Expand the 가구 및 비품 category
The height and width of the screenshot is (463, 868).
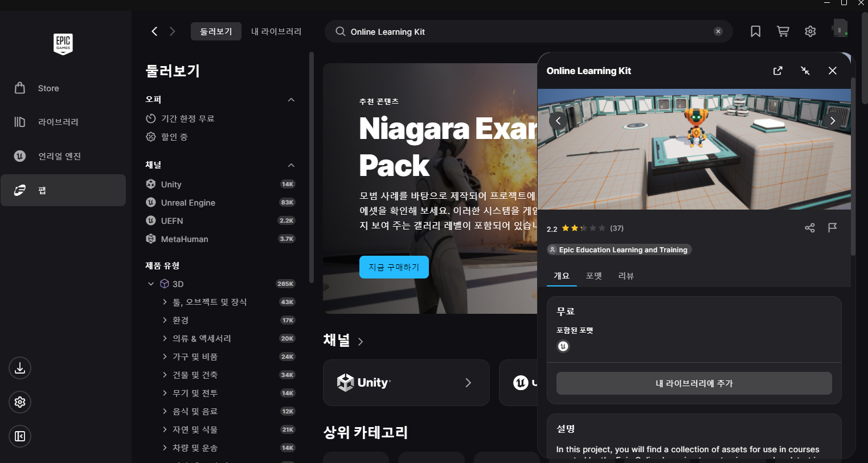(165, 357)
